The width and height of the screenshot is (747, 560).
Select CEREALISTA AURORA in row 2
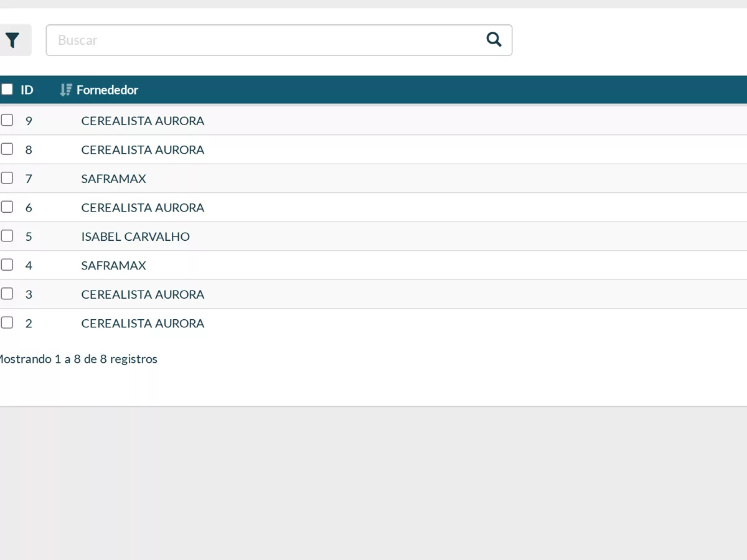click(143, 324)
